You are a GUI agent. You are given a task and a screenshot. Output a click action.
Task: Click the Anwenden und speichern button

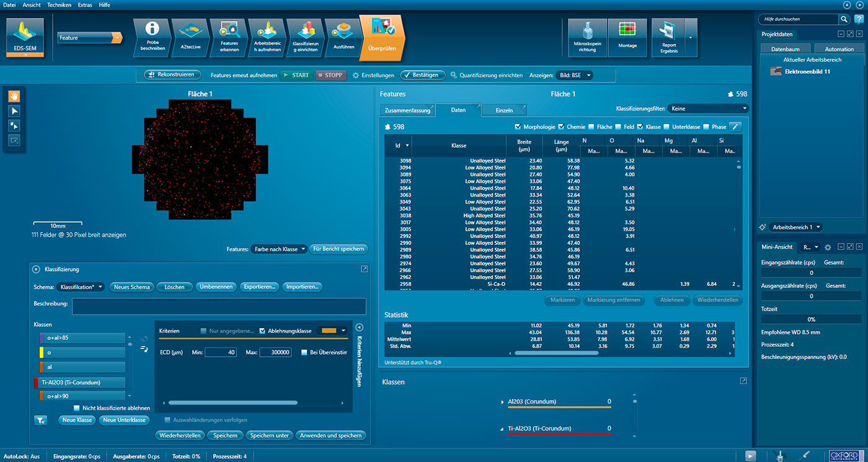[331, 435]
